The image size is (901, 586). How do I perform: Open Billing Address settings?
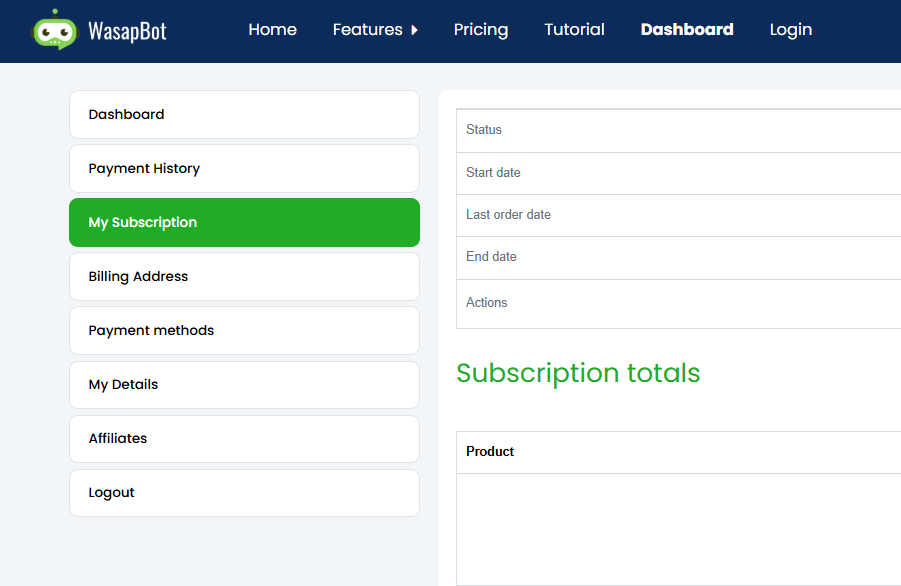coord(244,277)
